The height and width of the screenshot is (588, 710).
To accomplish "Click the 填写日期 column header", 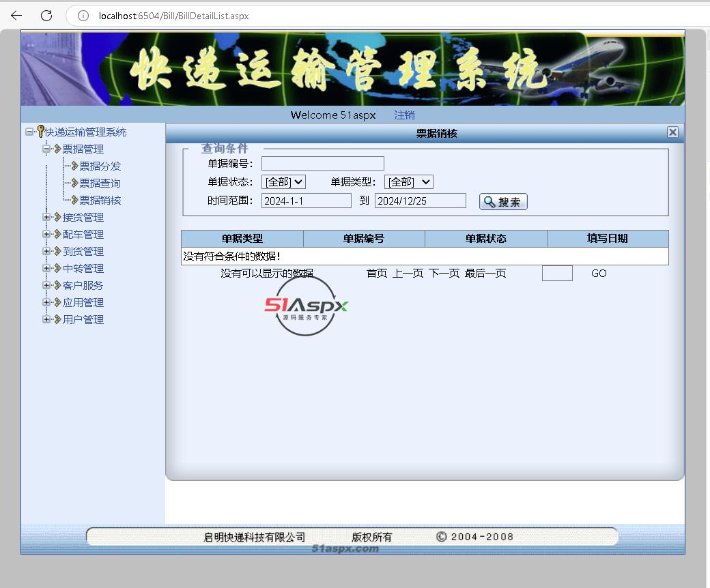I will click(607, 238).
